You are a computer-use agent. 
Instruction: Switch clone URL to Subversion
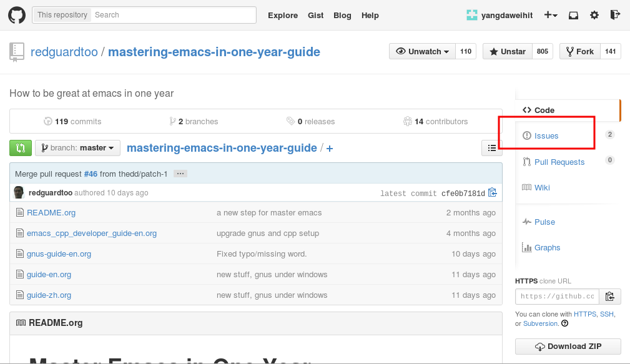(541, 323)
